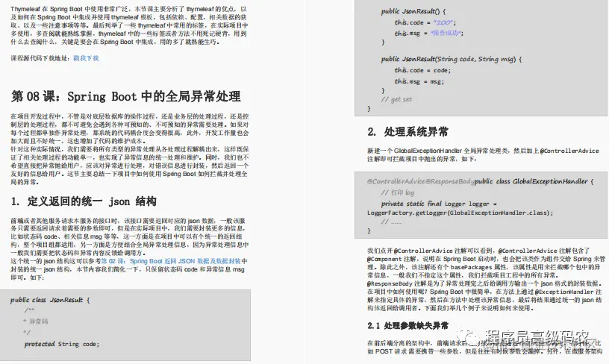Click the line @ControllerAdvice@ResponseBody GlobalExceptionHandler {
The image size is (609, 364).
480,181
